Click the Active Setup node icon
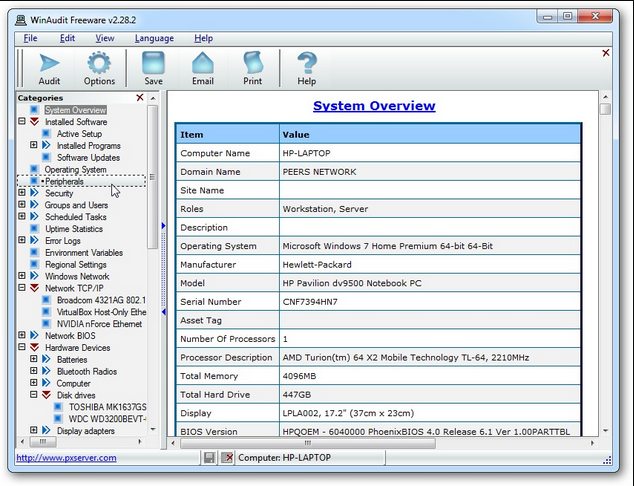The image size is (634, 486). click(46, 134)
